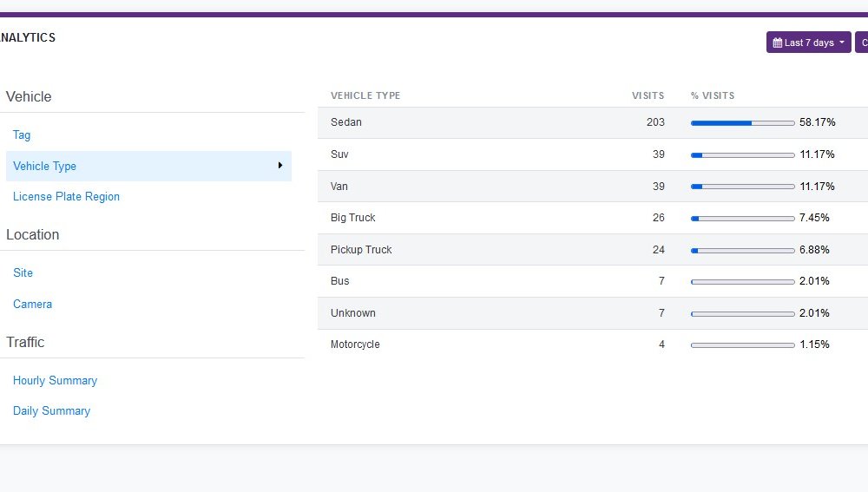The width and height of the screenshot is (868, 492).
Task: Click the Vehicle Type column header
Action: 365,95
